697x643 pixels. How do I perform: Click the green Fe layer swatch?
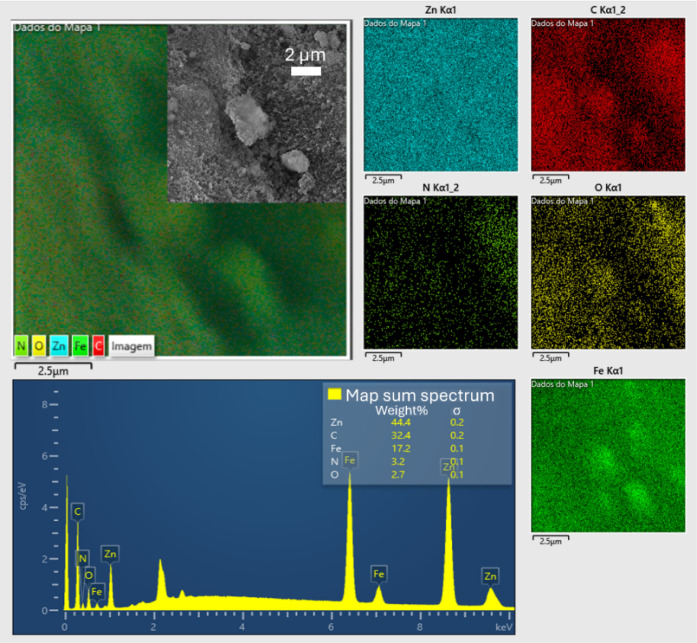(80, 346)
